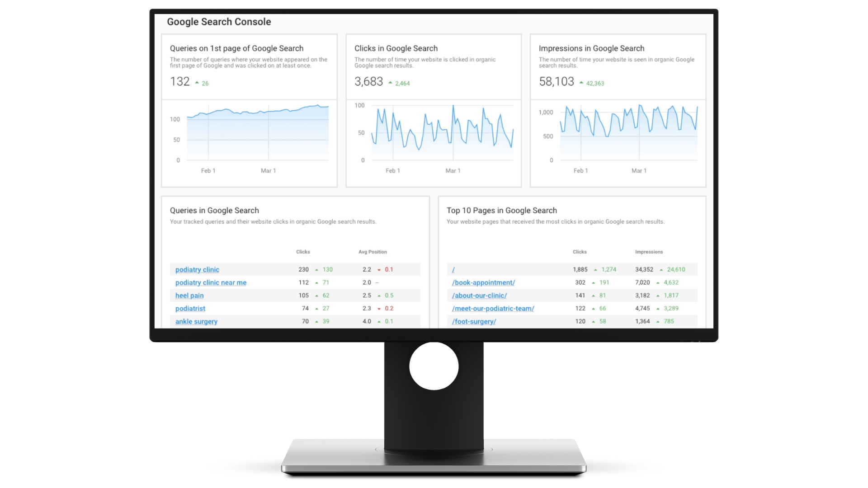The height and width of the screenshot is (488, 868).
Task: Click the red down arrow on podiatry clinic position
Action: click(x=379, y=269)
